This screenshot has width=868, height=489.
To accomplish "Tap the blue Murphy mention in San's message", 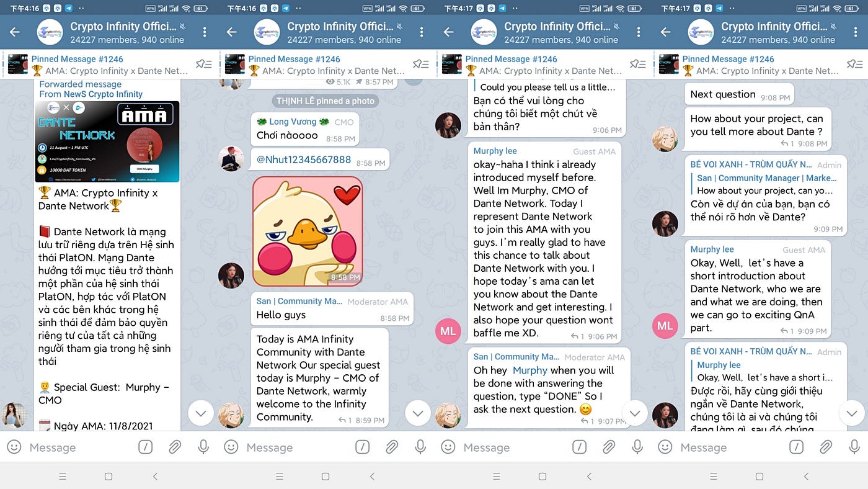I will [x=529, y=370].
